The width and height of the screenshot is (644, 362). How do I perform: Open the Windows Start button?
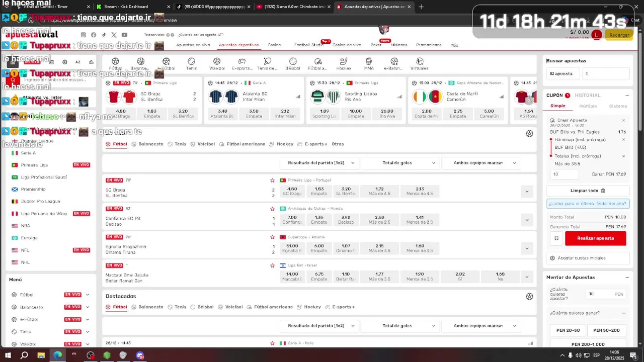click(9, 355)
